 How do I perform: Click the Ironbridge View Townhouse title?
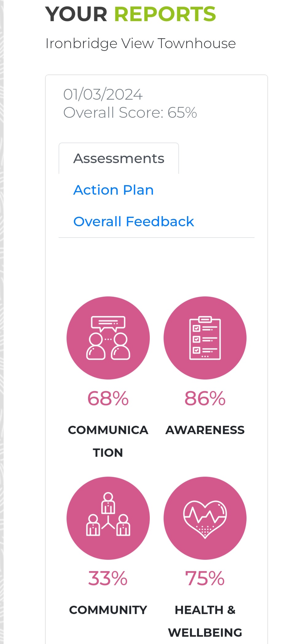(140, 44)
